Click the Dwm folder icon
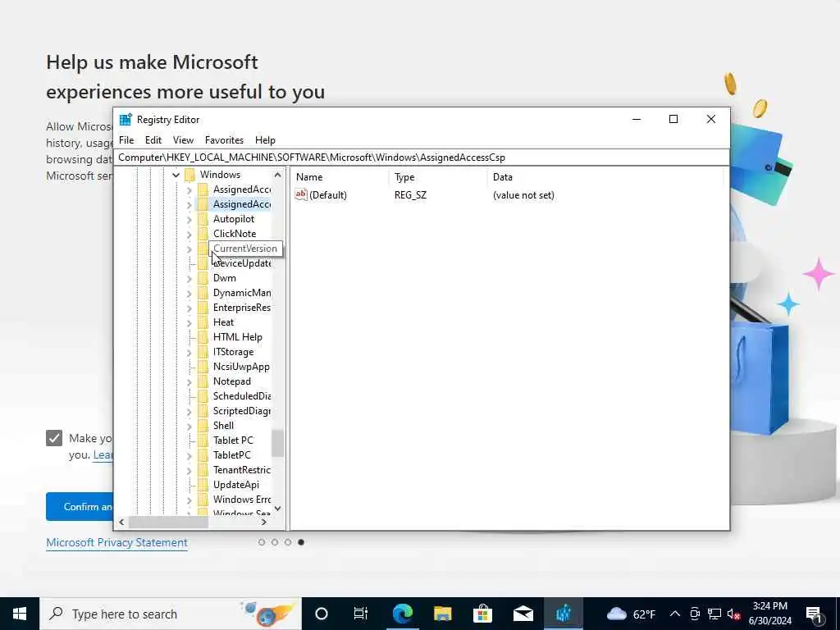The height and width of the screenshot is (630, 840). [203, 278]
